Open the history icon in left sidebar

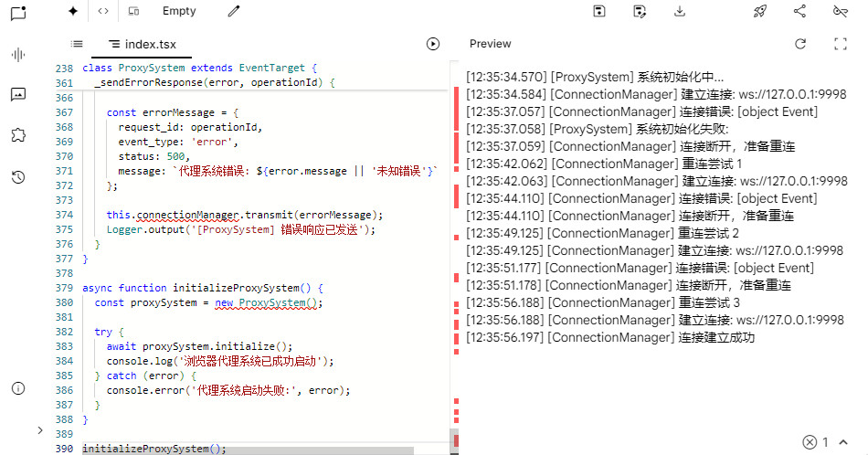pyautogui.click(x=17, y=177)
